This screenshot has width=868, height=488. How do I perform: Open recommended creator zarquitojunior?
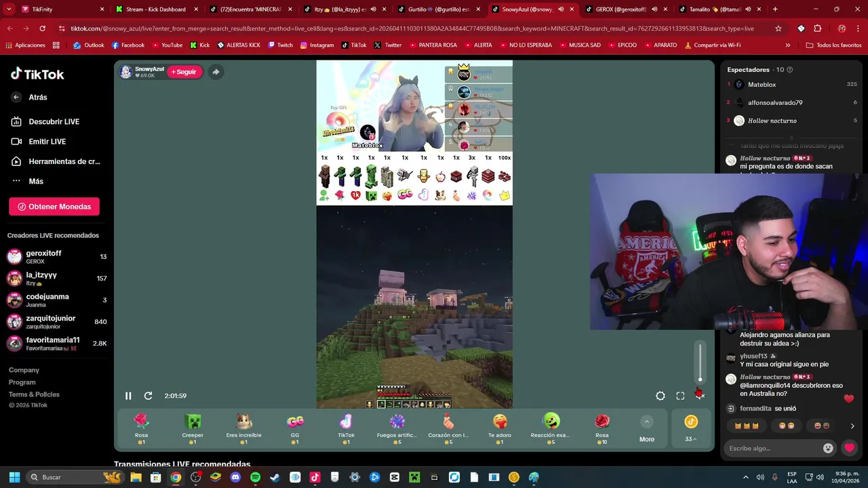pos(56,322)
